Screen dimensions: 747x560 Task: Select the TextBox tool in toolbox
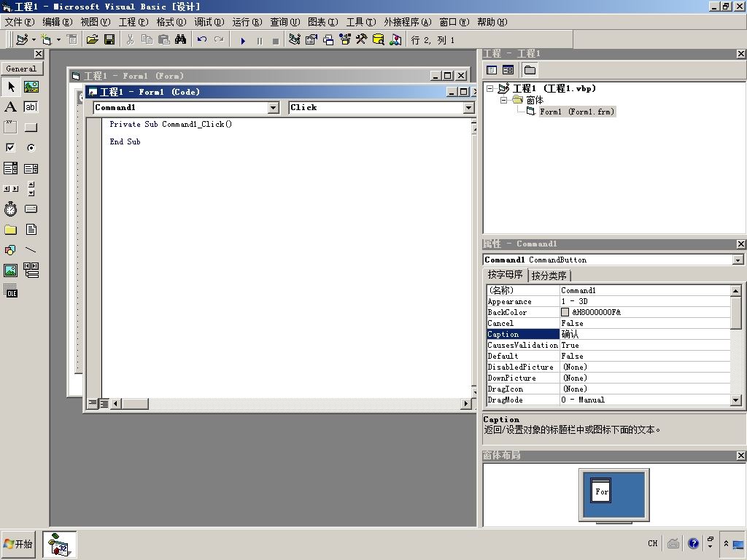(31, 106)
